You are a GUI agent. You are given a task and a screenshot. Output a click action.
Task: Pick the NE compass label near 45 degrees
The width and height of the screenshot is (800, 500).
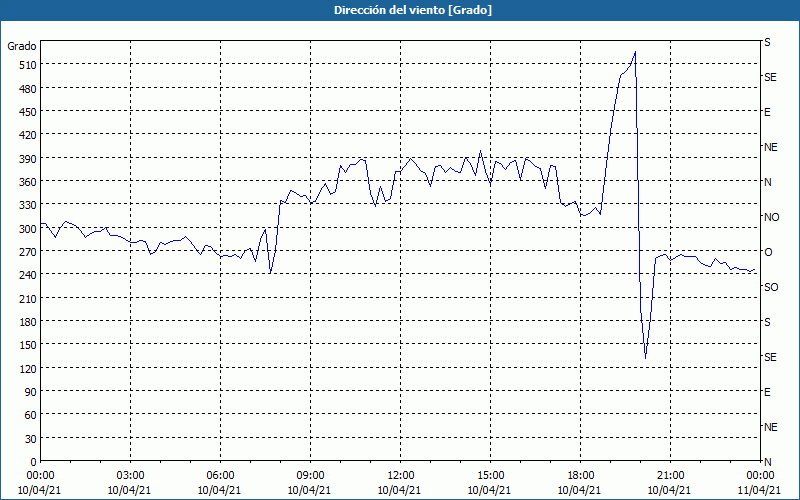point(771,427)
